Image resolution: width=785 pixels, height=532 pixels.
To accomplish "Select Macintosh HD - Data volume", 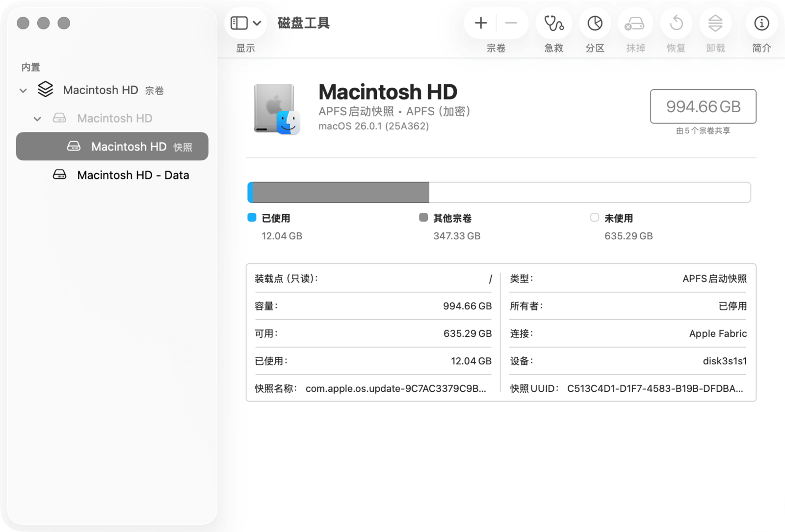I will click(132, 175).
